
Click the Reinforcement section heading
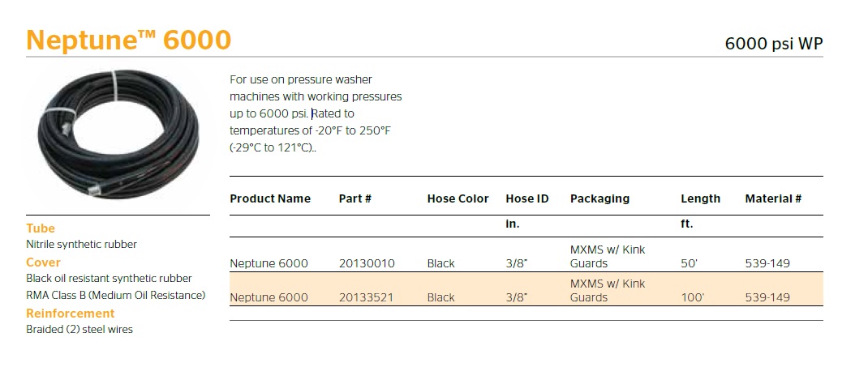71,314
